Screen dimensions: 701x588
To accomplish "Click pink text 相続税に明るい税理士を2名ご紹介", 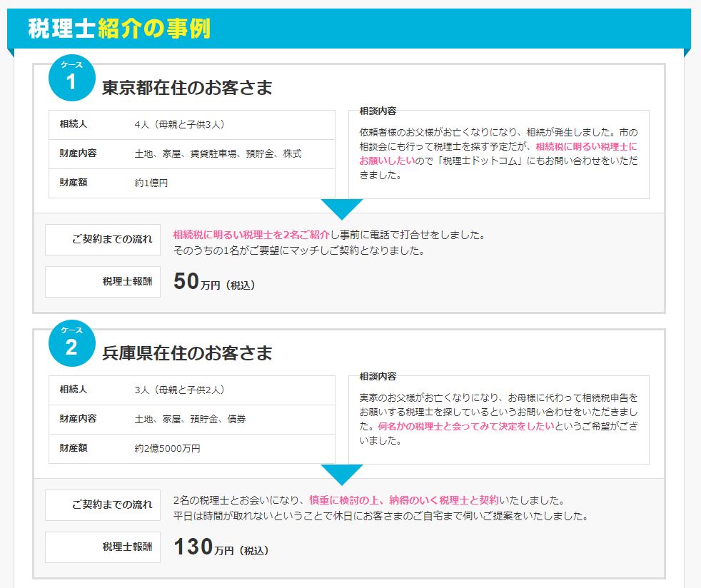I will [x=251, y=235].
